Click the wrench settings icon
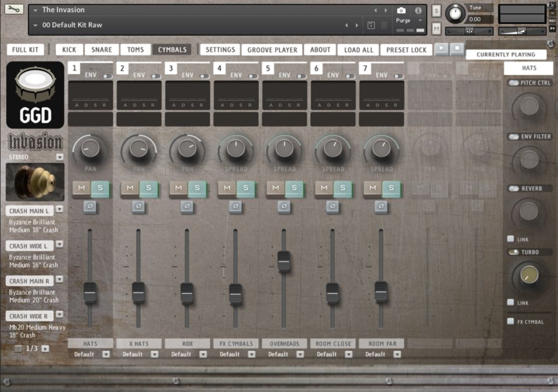Viewport: 558px width, 392px height. tap(15, 9)
